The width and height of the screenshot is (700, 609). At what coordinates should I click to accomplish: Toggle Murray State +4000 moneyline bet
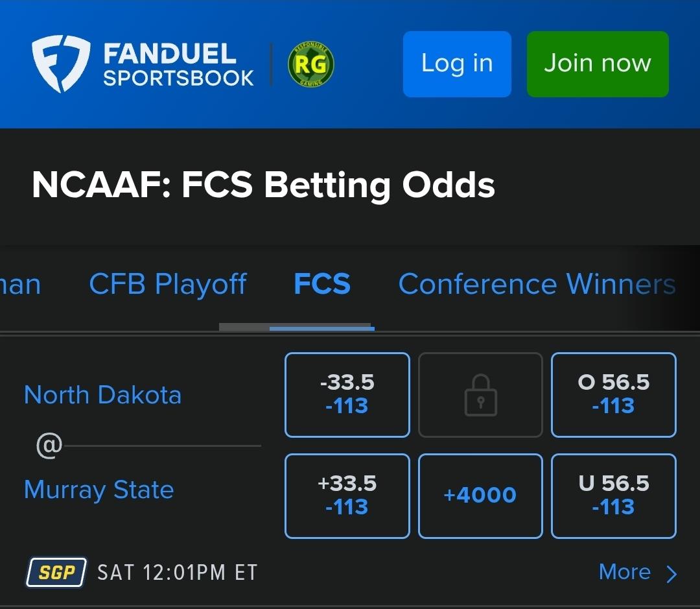480,496
